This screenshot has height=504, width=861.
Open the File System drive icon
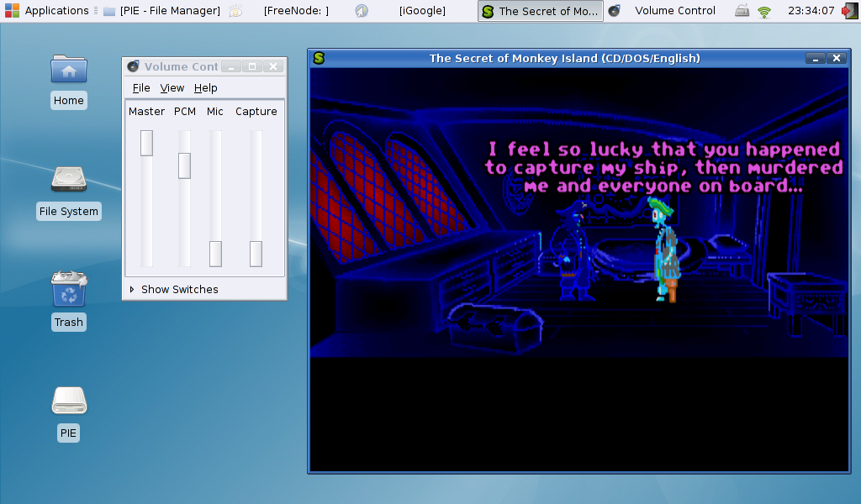tap(69, 179)
